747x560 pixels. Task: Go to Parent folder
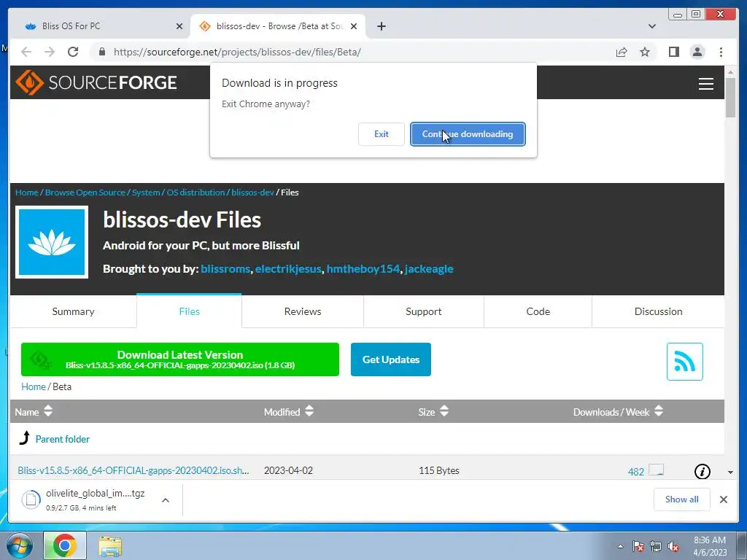pos(63,439)
